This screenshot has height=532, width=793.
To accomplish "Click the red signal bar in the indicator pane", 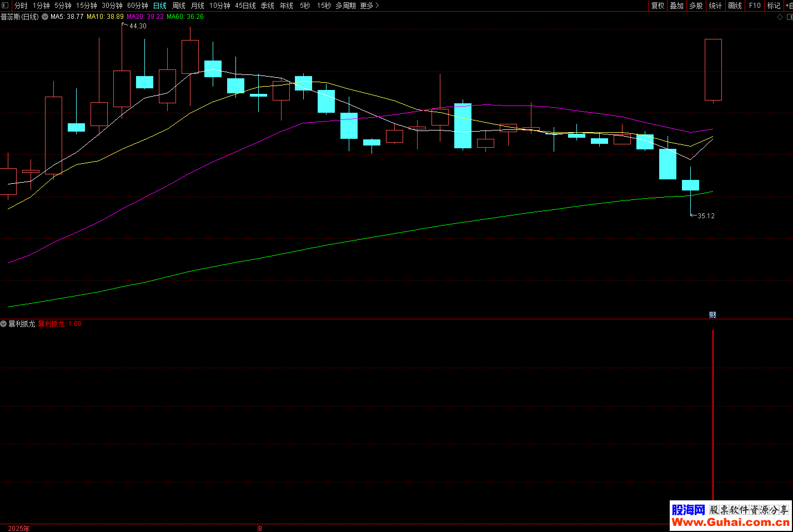I will 713,415.
